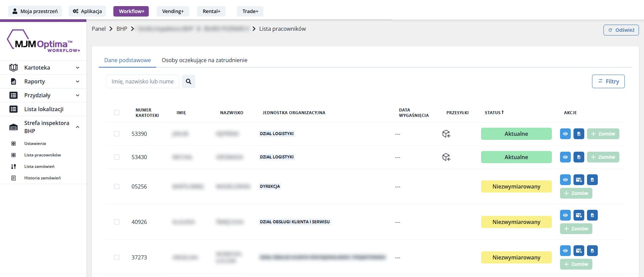The image size is (644, 277).
Task: Click envelope send icon for employee 05256
Action: tap(579, 180)
